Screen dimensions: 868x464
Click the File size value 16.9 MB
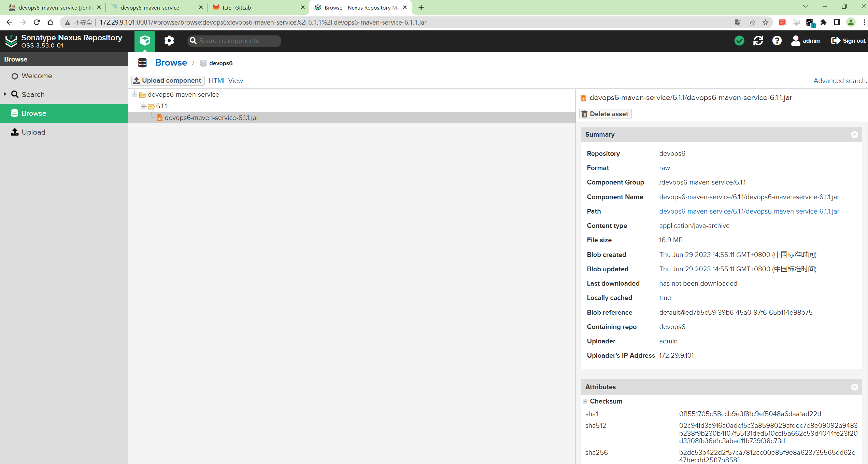[x=671, y=240]
